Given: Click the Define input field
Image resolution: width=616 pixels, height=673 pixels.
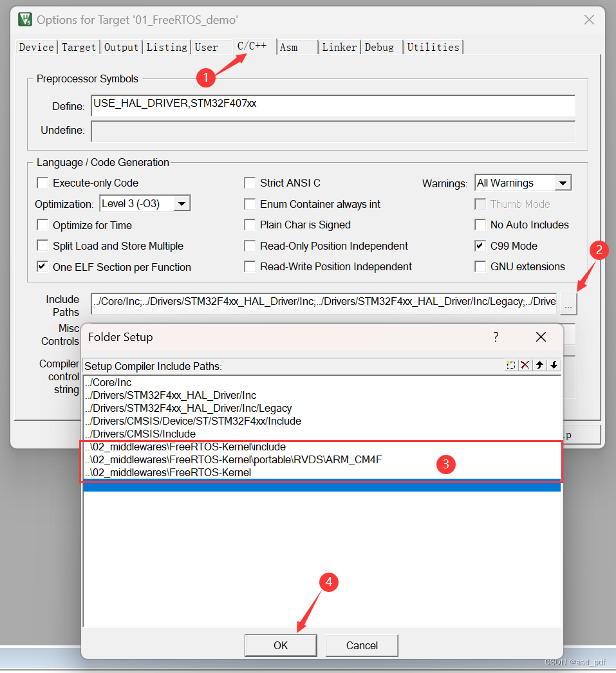Looking at the screenshot, I should pos(333,106).
